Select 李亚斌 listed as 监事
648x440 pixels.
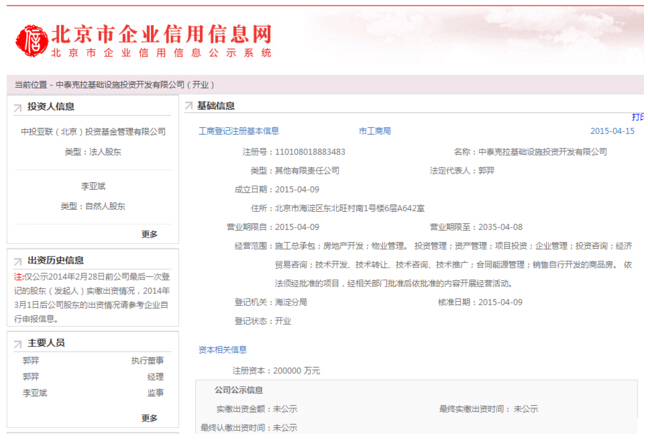34,393
